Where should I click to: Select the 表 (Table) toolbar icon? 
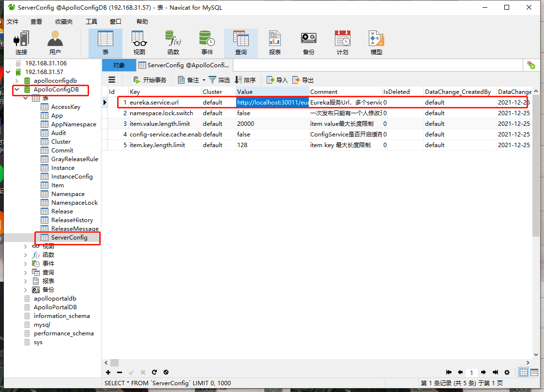[106, 43]
